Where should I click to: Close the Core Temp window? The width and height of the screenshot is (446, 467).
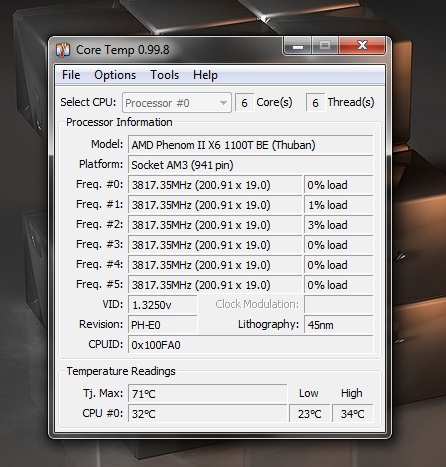[362, 46]
